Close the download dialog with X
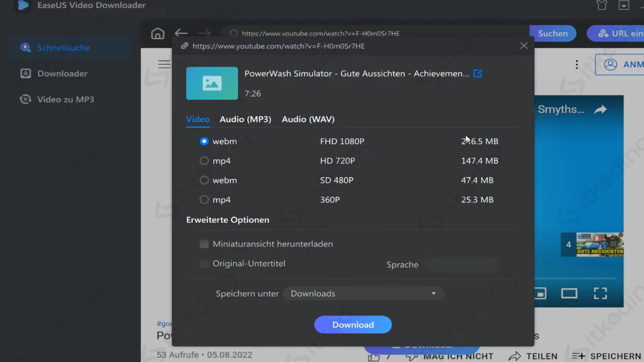 [x=524, y=46]
